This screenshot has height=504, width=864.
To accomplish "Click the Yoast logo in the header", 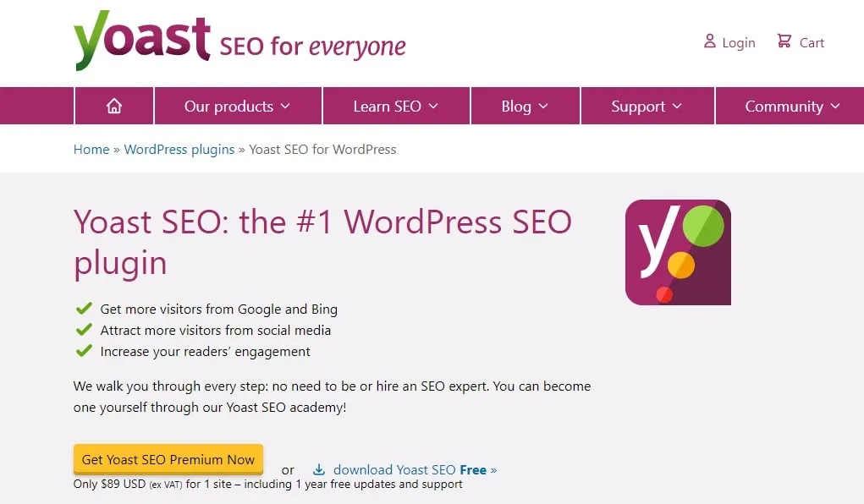I will tap(141, 41).
